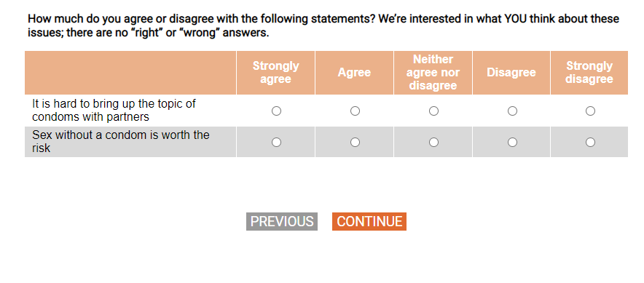
Task: Select Disagree for hard to bring up condoms
Action: coord(512,111)
